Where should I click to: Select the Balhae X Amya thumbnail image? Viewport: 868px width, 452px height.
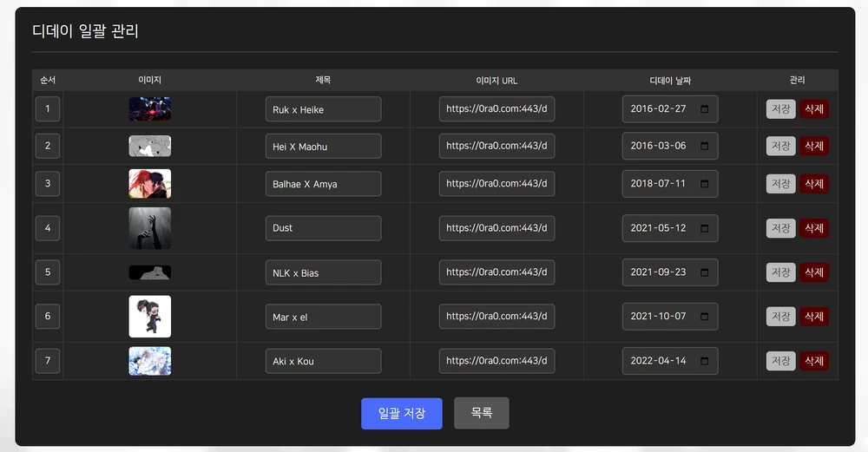[149, 184]
